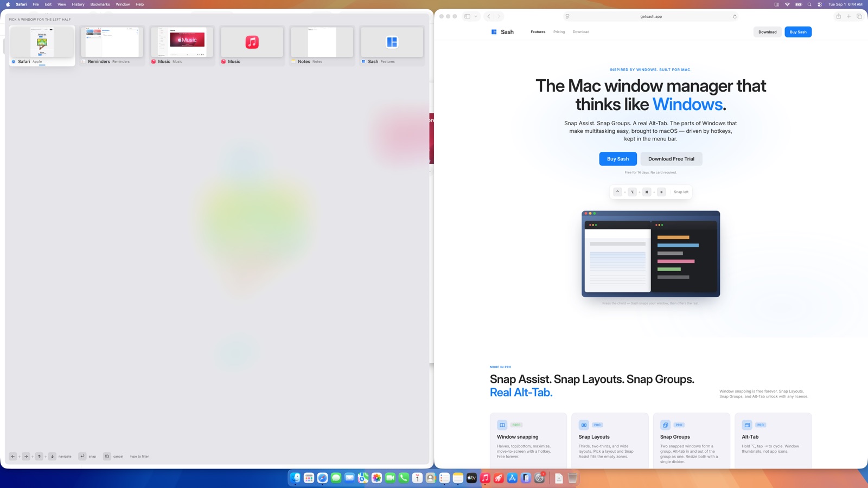This screenshot has height=488, width=868.
Task: Click the return key snap hint
Action: (x=82, y=457)
